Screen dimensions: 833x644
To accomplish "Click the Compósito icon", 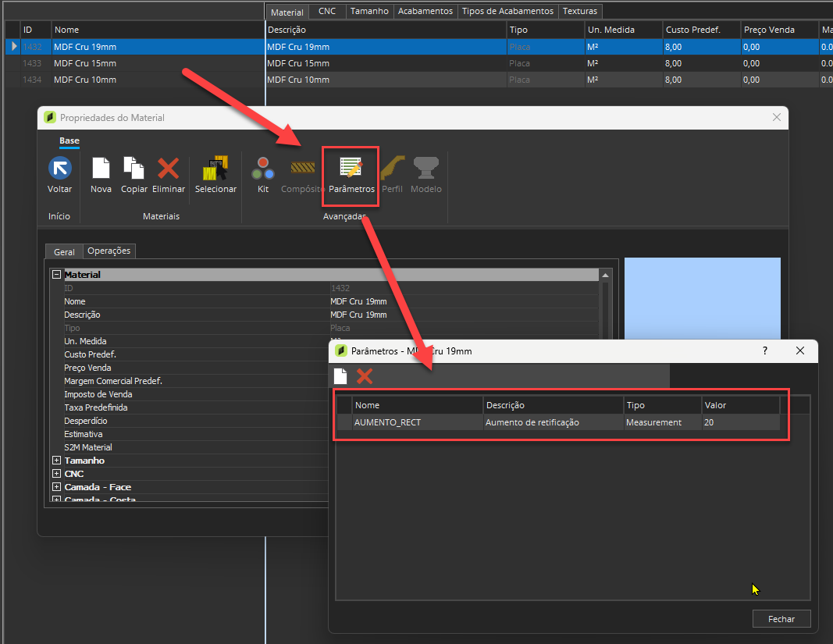I will tap(303, 169).
